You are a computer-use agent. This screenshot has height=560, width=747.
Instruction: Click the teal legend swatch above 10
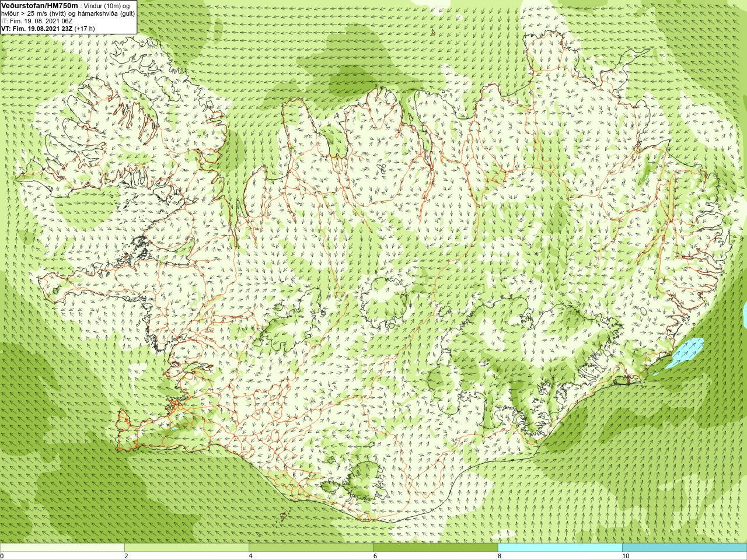point(685,548)
